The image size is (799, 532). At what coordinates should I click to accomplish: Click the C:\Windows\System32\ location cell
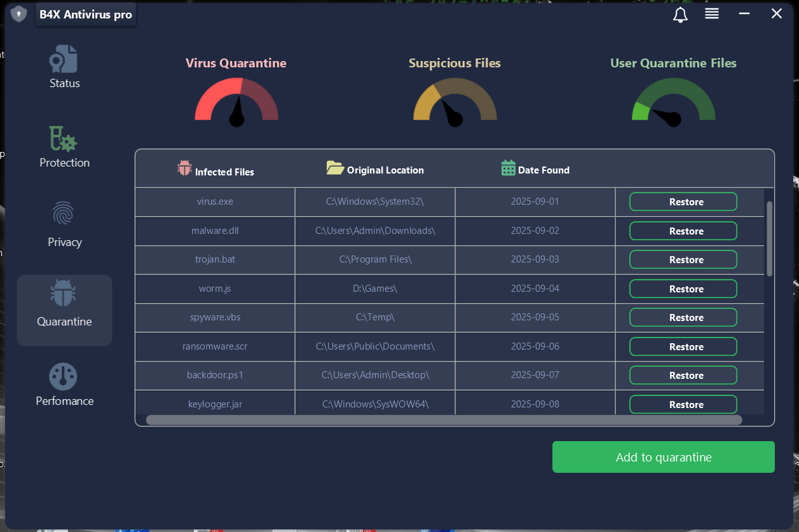[375, 201]
